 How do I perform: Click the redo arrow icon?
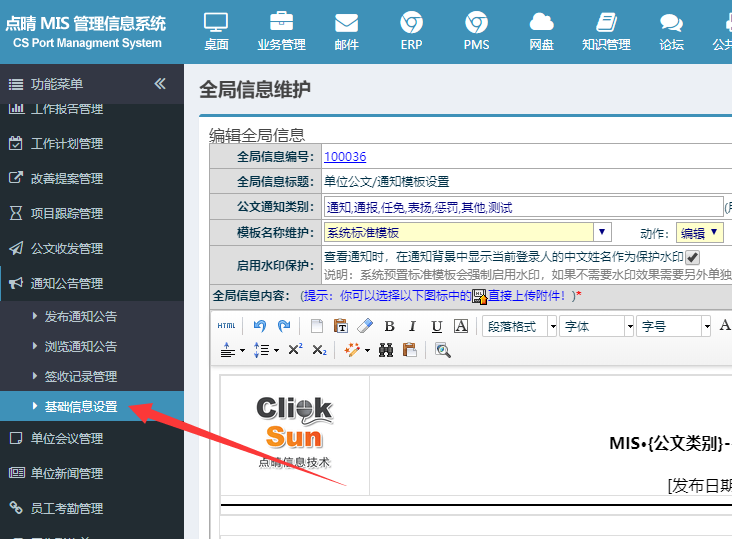[x=284, y=326]
